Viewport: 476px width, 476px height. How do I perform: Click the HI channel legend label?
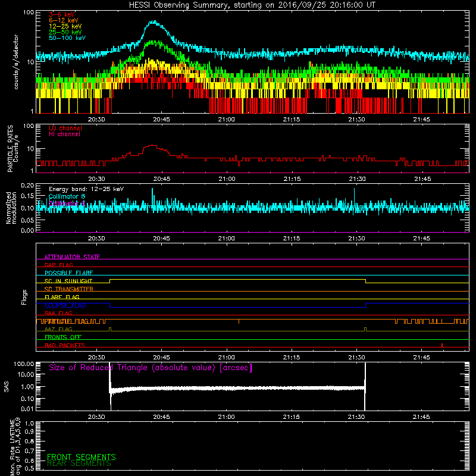point(64,134)
